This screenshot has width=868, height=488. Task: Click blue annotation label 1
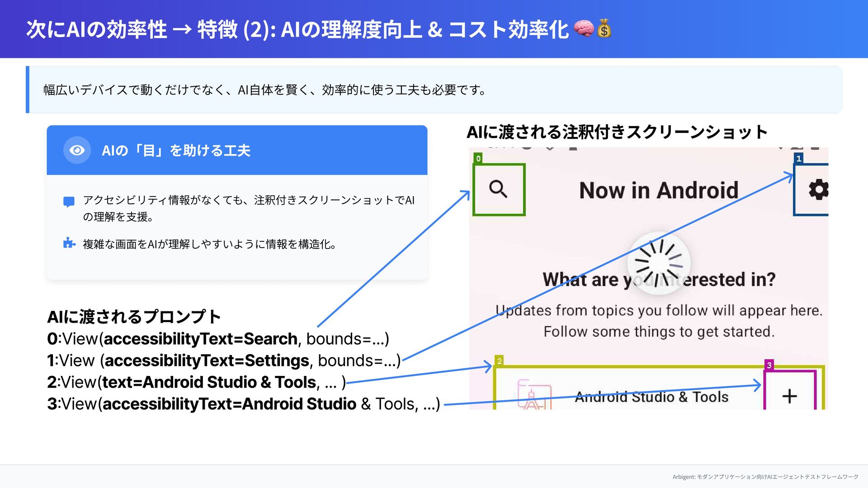[799, 158]
